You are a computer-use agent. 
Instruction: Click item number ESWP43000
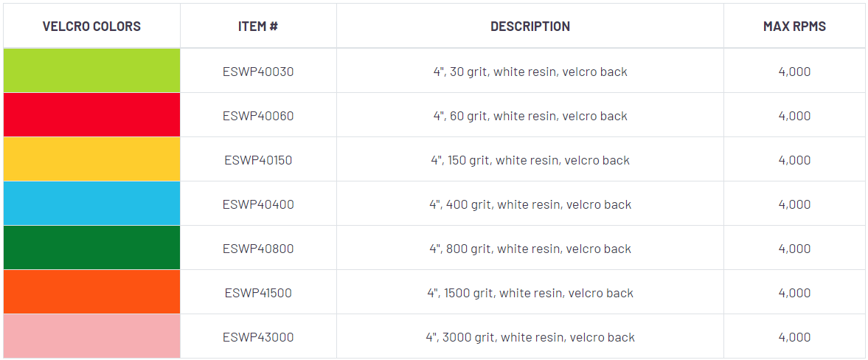pos(258,337)
